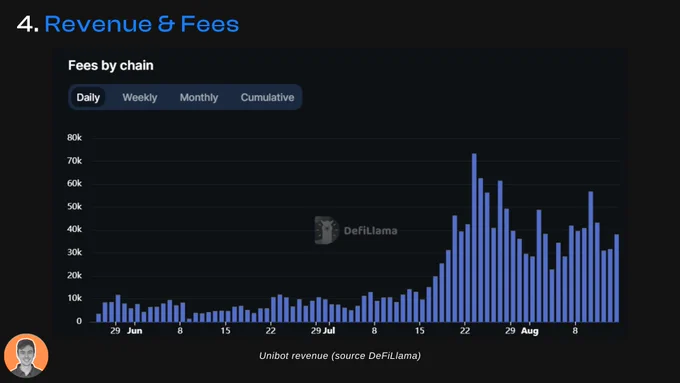The width and height of the screenshot is (680, 383).
Task: Click the DefiLlama watermark text
Action: coord(370,230)
